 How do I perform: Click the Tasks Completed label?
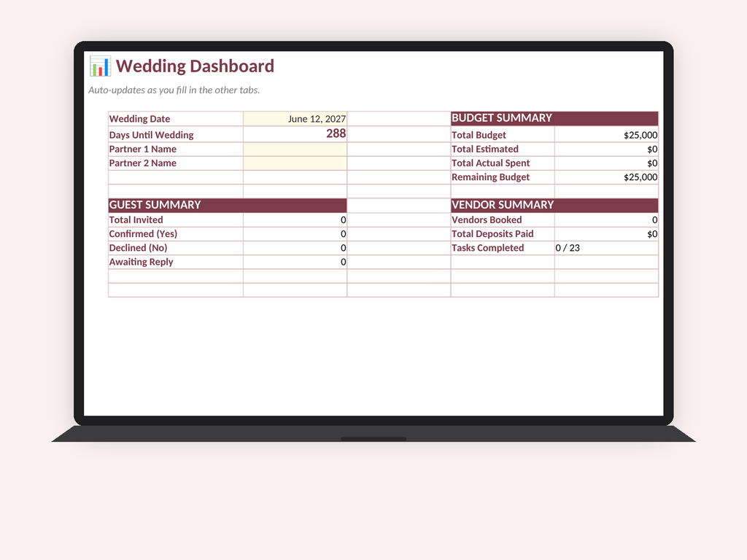click(x=503, y=248)
